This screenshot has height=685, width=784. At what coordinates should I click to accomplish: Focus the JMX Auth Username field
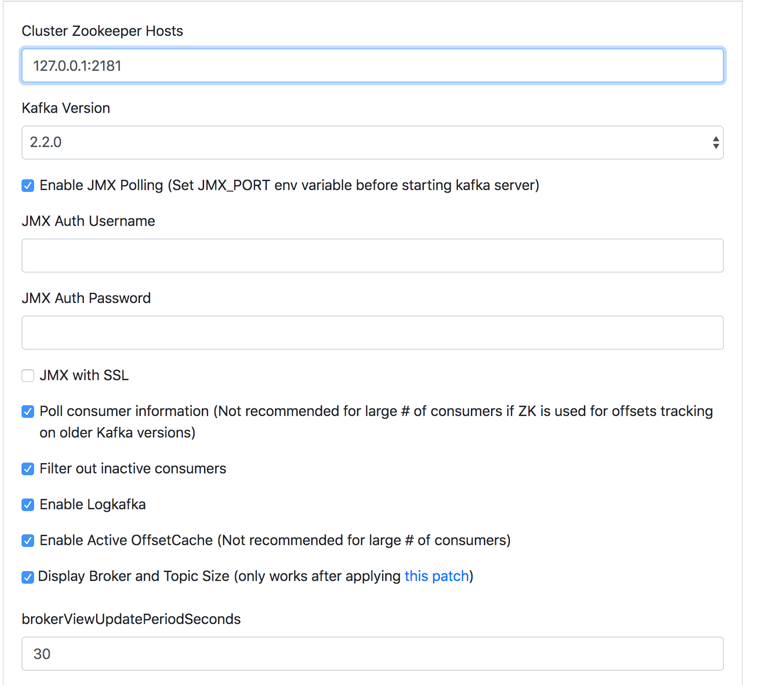click(372, 256)
